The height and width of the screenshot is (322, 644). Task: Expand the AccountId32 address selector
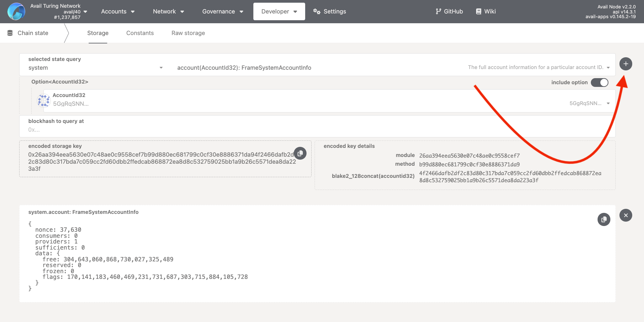[608, 103]
